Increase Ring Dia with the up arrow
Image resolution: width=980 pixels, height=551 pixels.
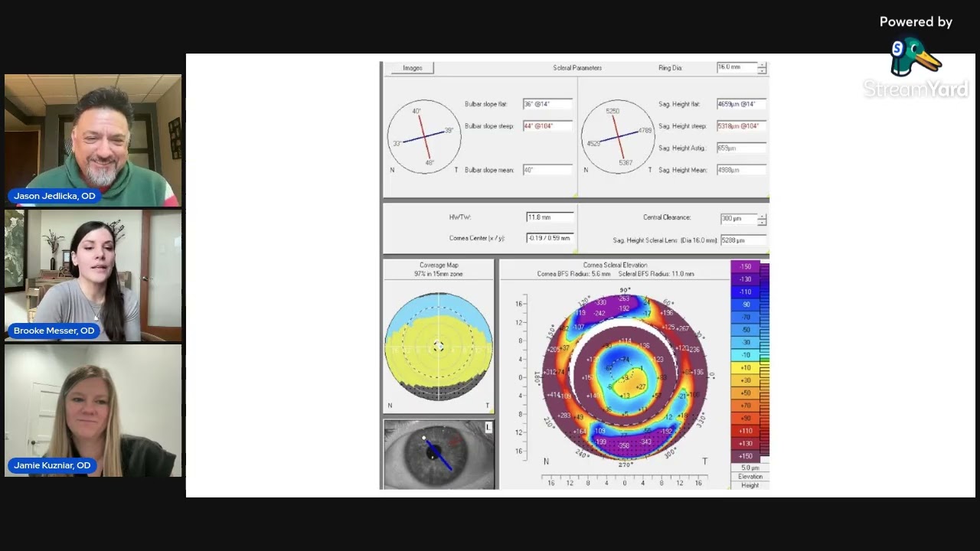coord(762,64)
